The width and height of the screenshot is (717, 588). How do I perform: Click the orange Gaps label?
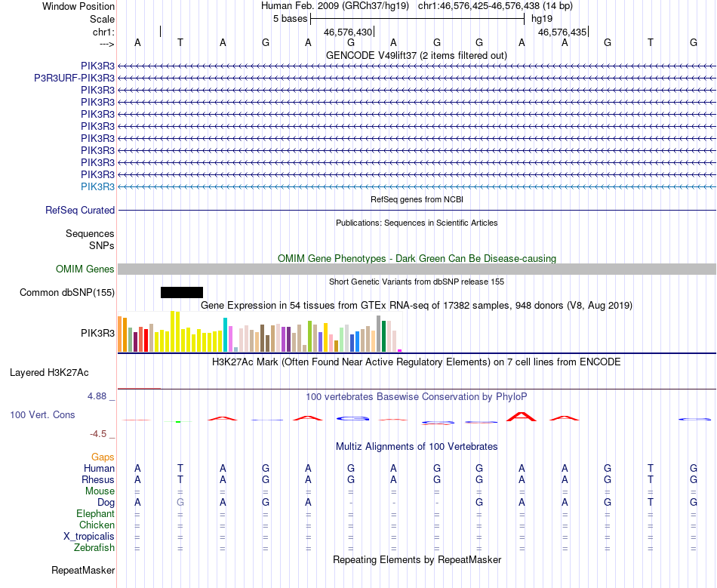103,457
